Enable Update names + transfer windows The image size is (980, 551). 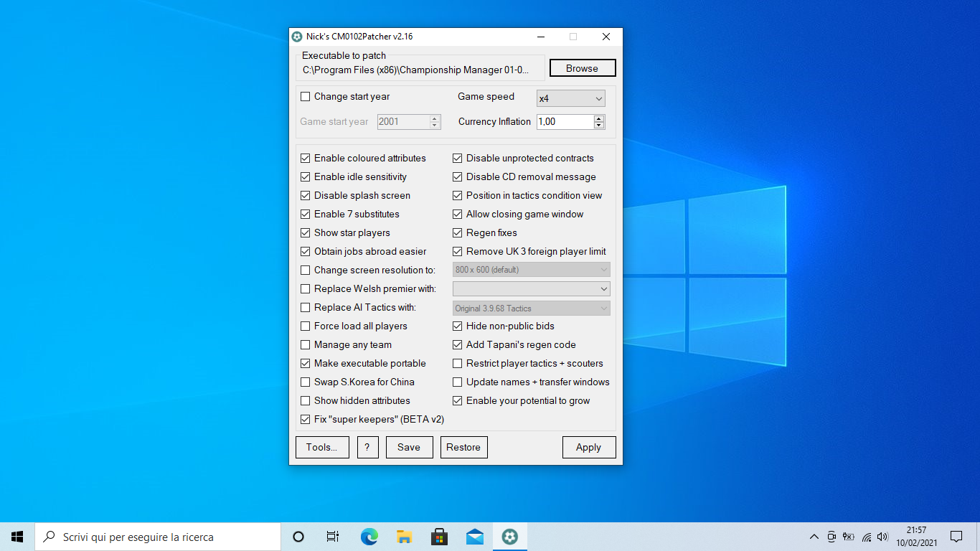click(x=458, y=382)
